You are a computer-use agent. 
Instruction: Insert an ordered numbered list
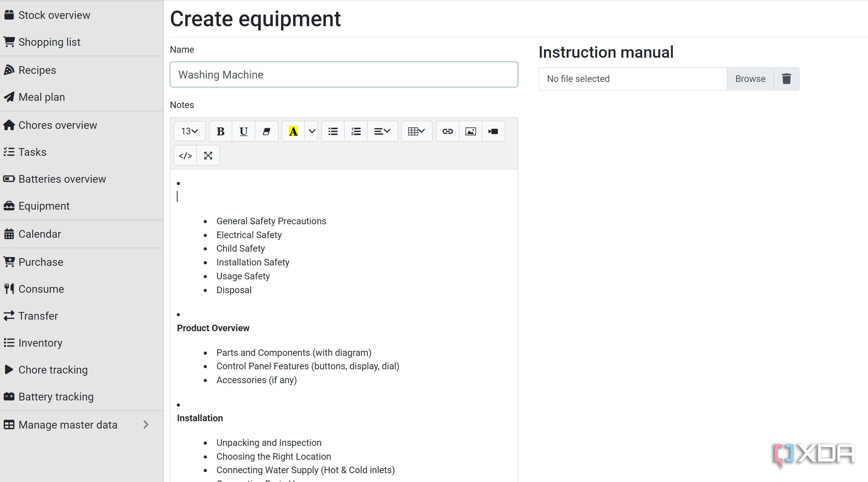click(356, 132)
